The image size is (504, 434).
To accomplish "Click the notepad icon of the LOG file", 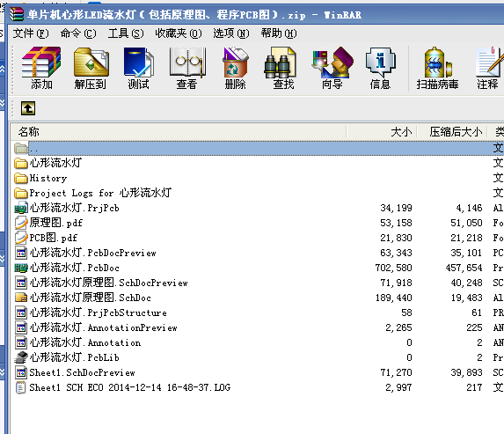I will pyautogui.click(x=21, y=387).
